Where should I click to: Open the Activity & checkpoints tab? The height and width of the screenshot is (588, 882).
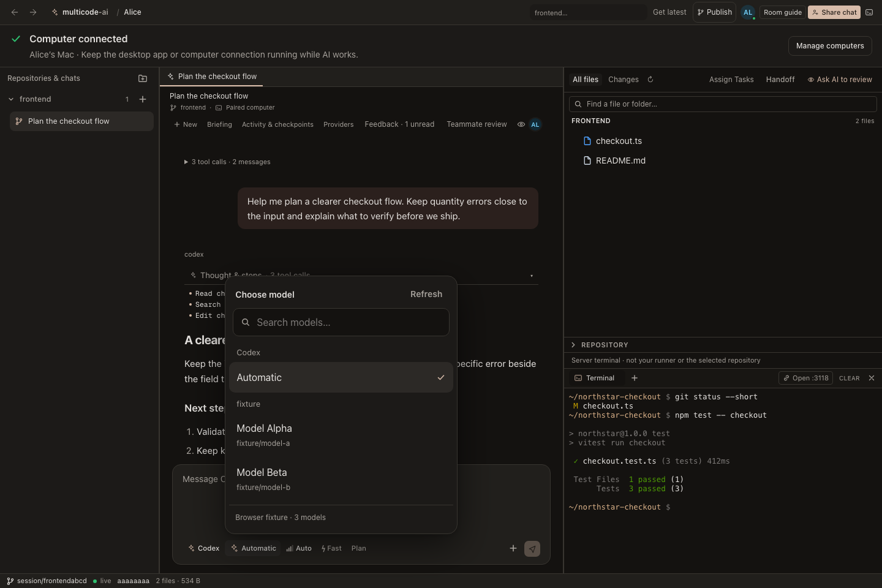277,124
